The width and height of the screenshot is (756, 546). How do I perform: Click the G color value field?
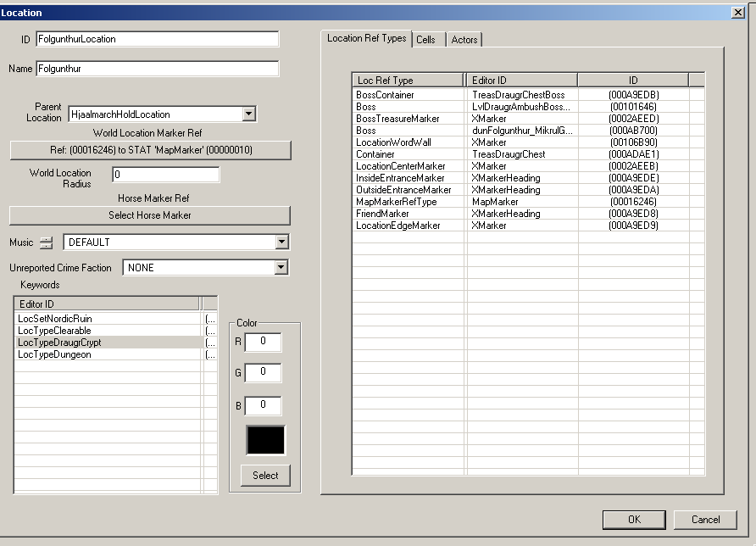(x=263, y=372)
